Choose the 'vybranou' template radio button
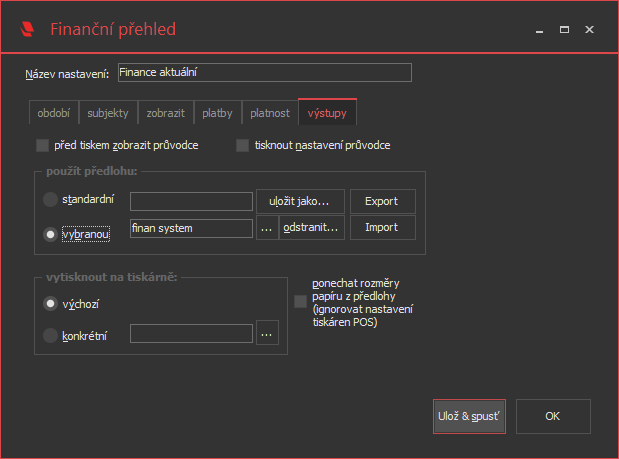 pos(50,233)
